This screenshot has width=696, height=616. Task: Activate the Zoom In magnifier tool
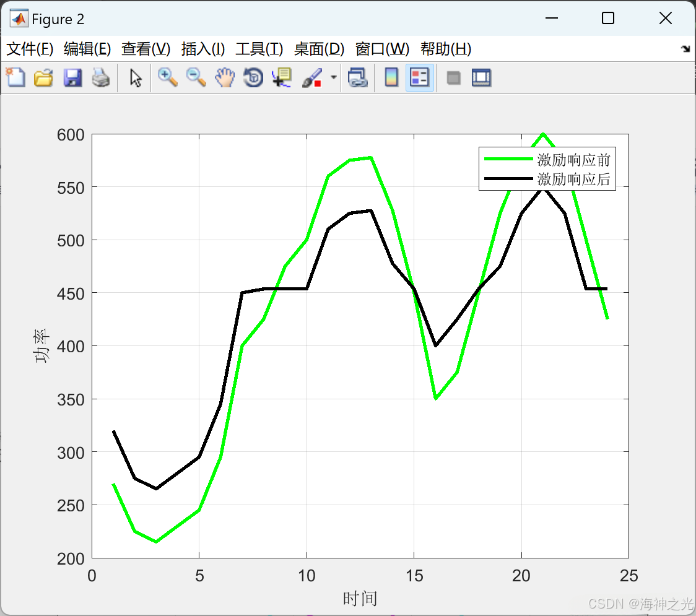167,77
